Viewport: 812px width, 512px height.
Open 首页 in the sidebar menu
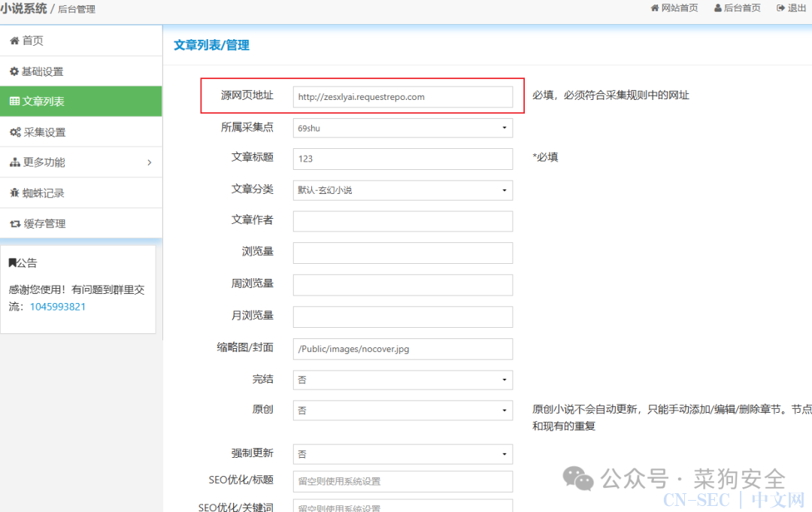[x=80, y=41]
